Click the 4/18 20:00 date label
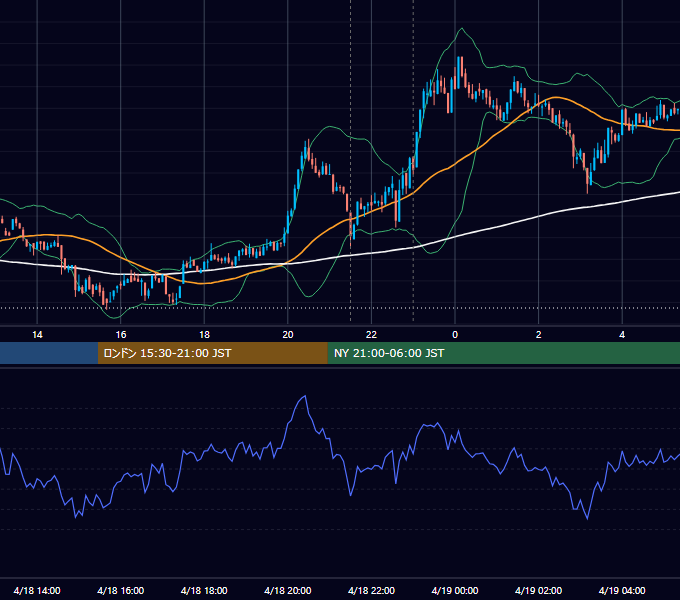Screen dimensions: 680x600 pos(288,590)
